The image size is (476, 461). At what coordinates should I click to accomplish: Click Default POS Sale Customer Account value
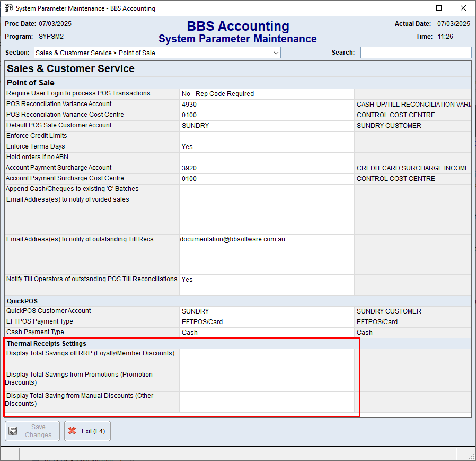click(x=266, y=126)
